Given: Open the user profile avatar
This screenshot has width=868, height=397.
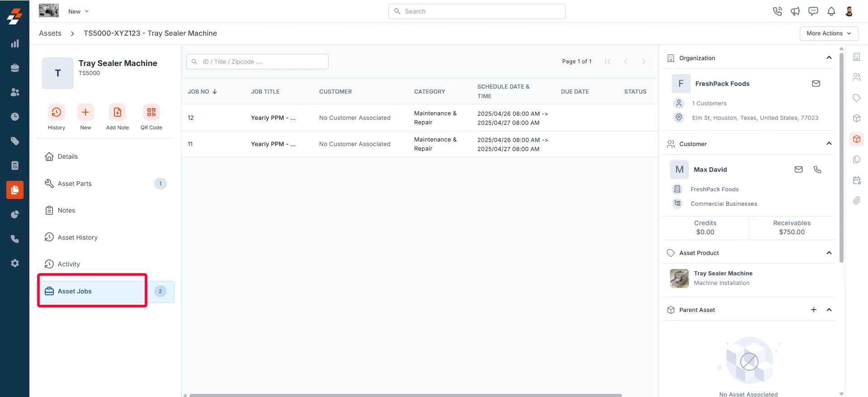Looking at the screenshot, I should click(x=849, y=11).
